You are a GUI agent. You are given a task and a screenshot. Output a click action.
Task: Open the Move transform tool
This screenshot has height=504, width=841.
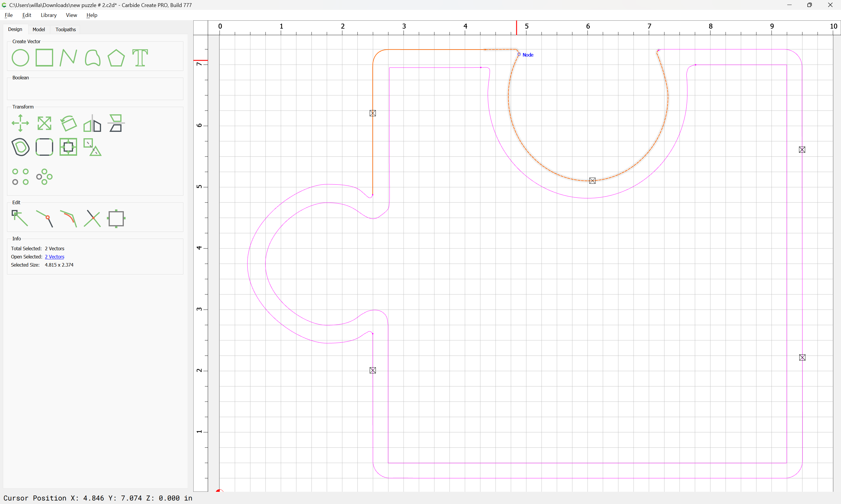coord(20,123)
